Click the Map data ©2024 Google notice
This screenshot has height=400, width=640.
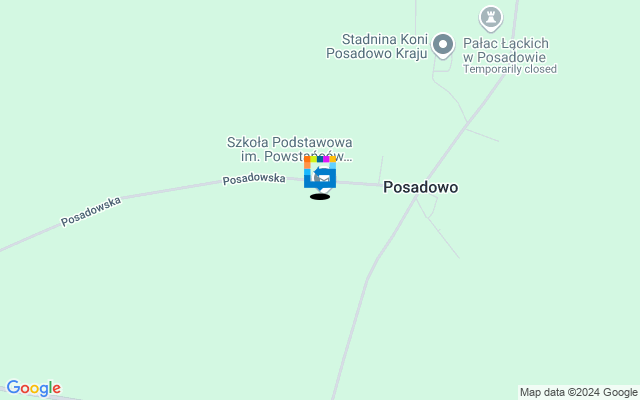[578, 392]
